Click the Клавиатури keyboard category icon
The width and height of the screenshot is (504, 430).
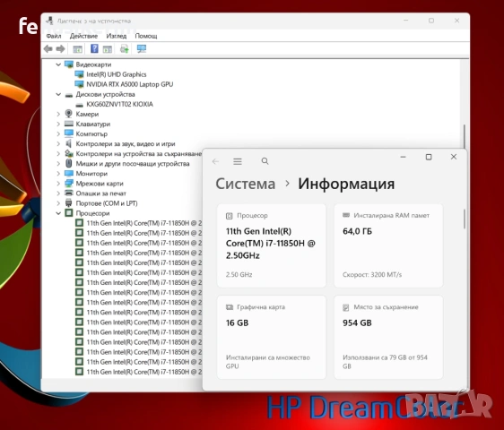click(x=69, y=124)
